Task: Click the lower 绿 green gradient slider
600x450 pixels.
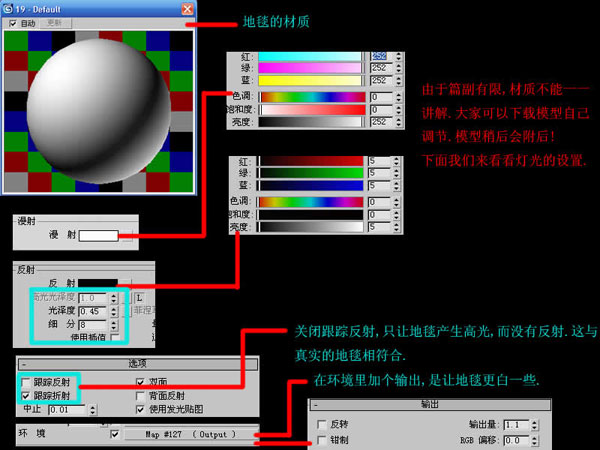Action: click(311, 173)
